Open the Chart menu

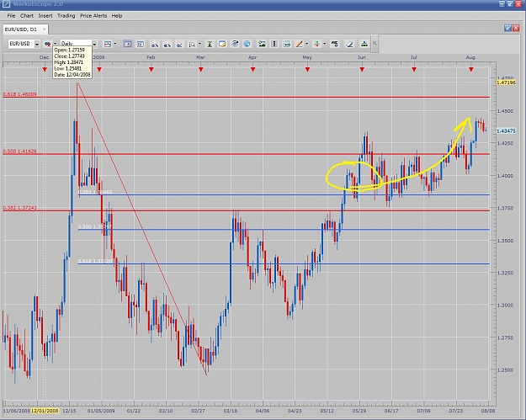[x=26, y=16]
